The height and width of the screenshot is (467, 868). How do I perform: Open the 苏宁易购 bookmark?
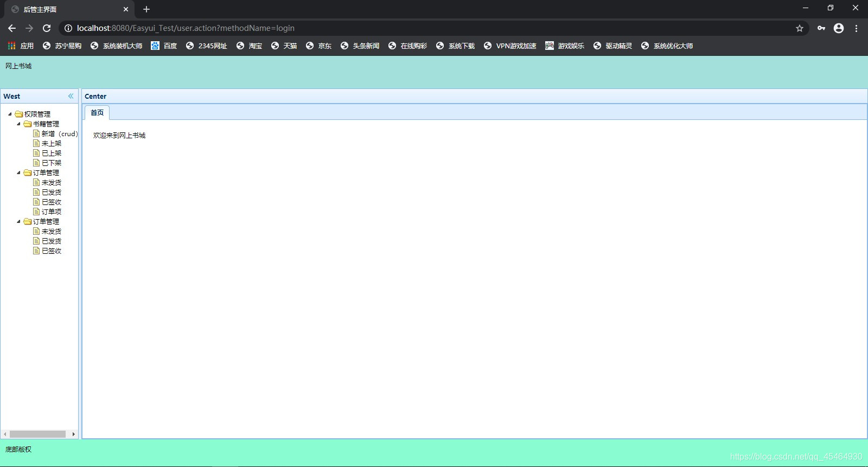[62, 46]
